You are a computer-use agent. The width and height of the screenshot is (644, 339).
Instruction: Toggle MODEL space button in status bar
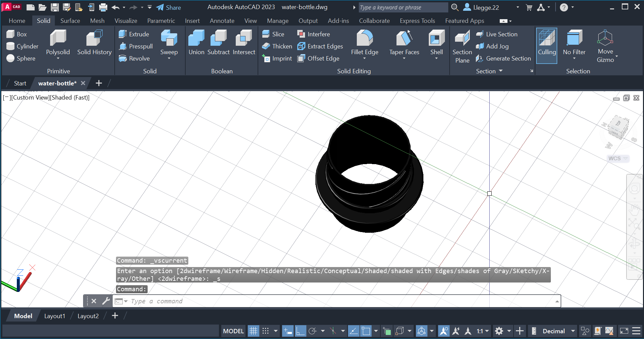pos(233,331)
